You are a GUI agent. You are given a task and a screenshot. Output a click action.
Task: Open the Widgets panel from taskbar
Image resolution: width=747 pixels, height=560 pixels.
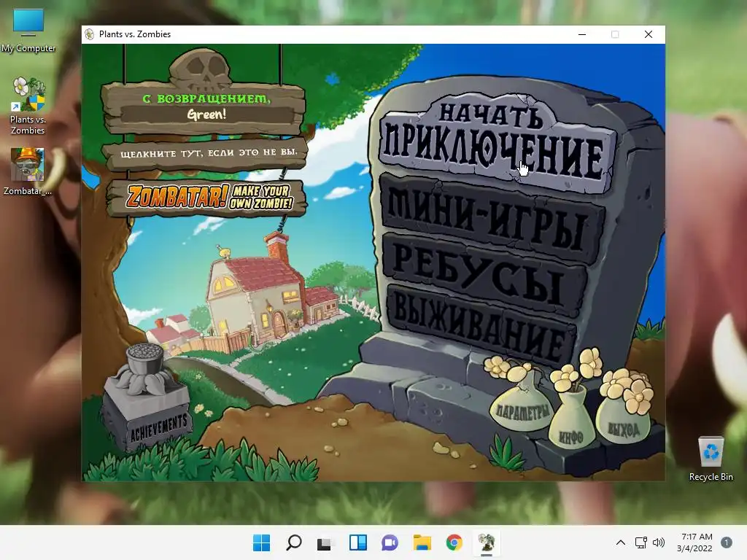pos(357,542)
